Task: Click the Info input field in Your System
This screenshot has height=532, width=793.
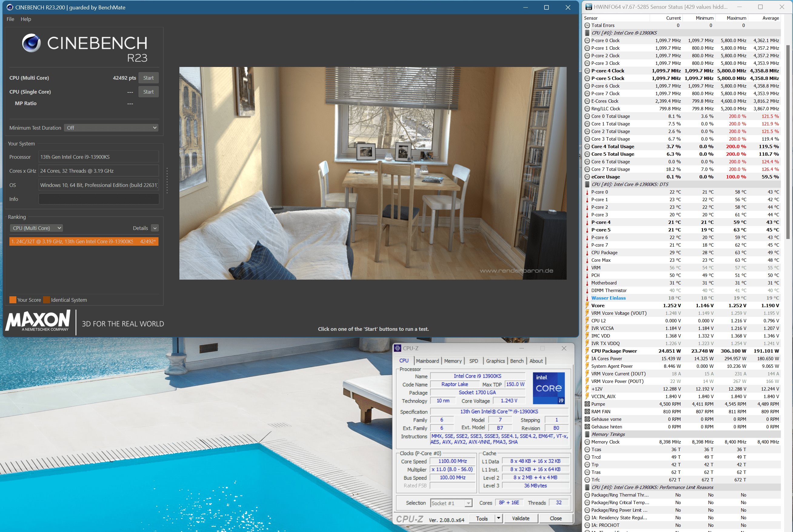Action: point(99,199)
